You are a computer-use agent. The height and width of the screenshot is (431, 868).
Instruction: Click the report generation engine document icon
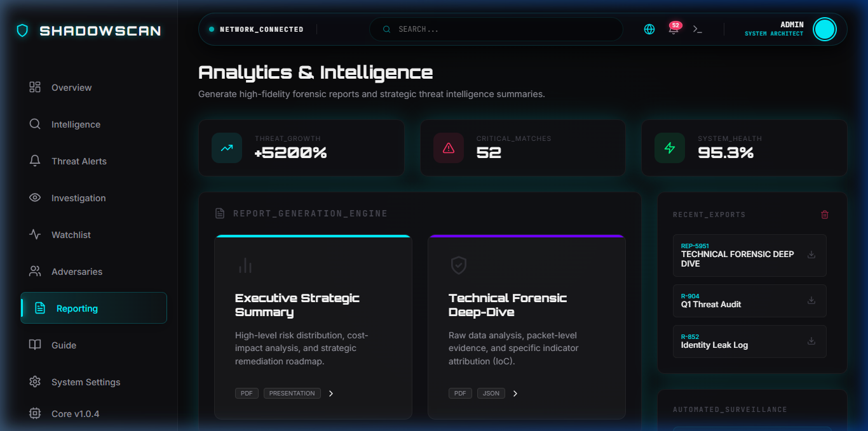point(220,213)
